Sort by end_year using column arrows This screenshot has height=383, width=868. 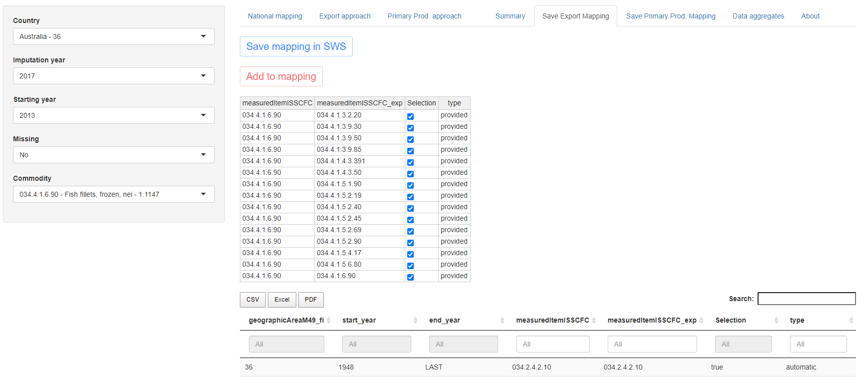pos(502,321)
